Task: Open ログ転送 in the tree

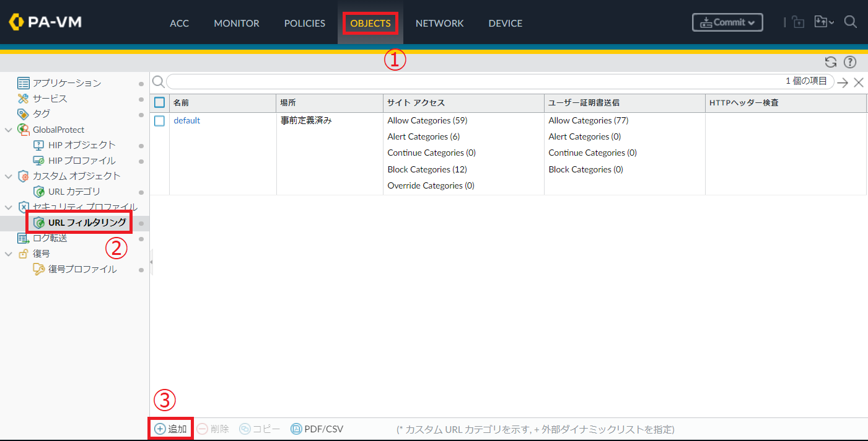Action: tap(50, 238)
